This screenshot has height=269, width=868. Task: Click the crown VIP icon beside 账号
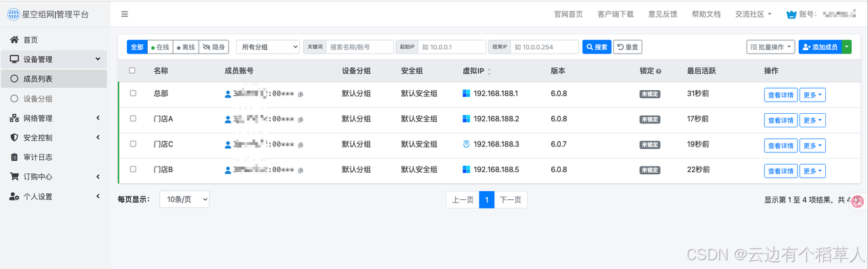coord(791,14)
